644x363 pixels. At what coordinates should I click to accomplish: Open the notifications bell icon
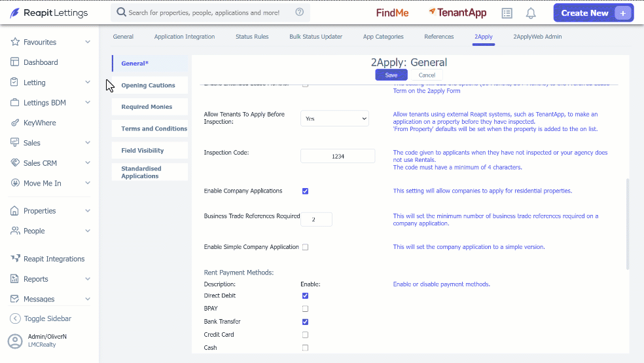[x=531, y=13]
